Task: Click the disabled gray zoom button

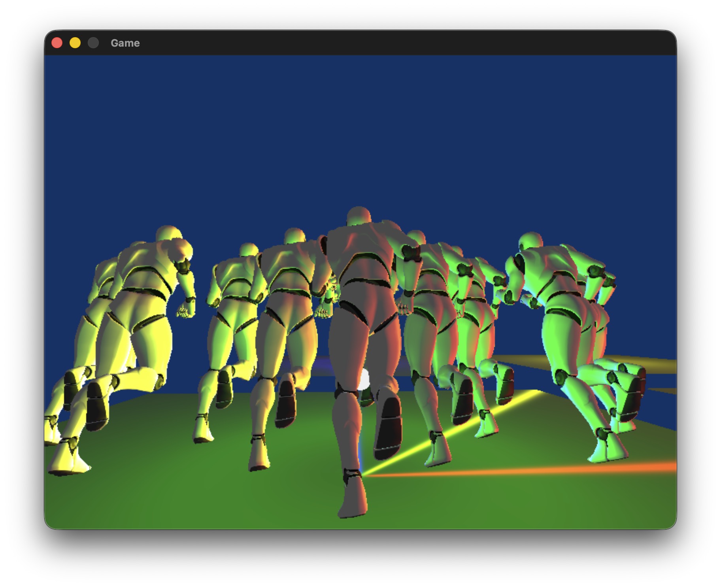Action: point(93,43)
